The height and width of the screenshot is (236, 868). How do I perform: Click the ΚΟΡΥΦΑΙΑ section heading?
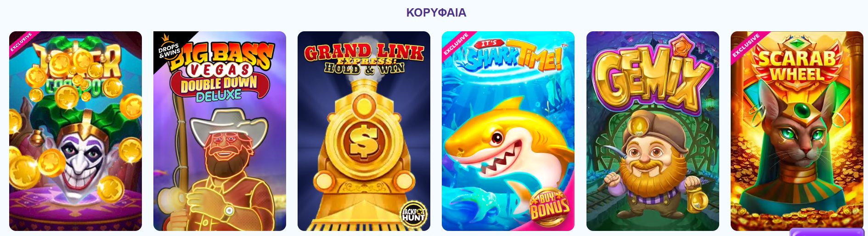click(x=436, y=12)
